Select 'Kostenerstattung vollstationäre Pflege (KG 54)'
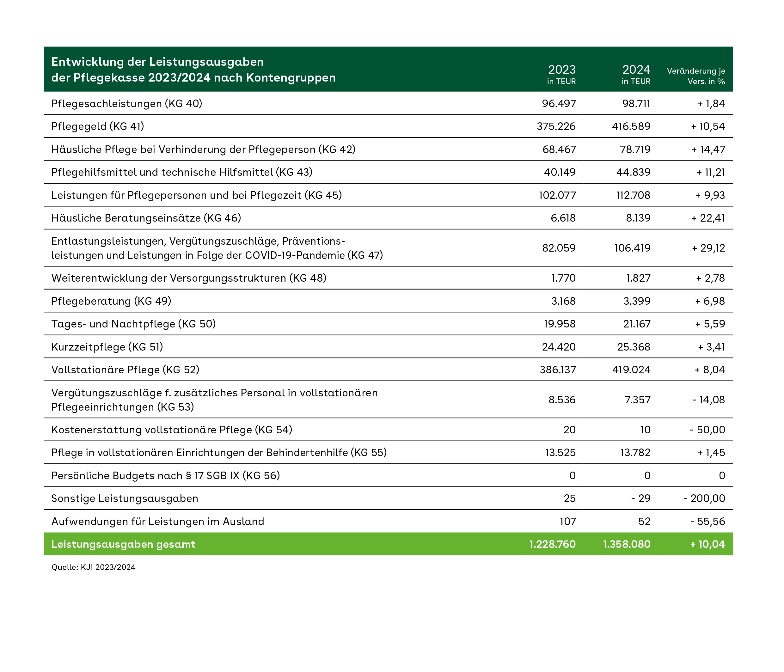 (172, 430)
